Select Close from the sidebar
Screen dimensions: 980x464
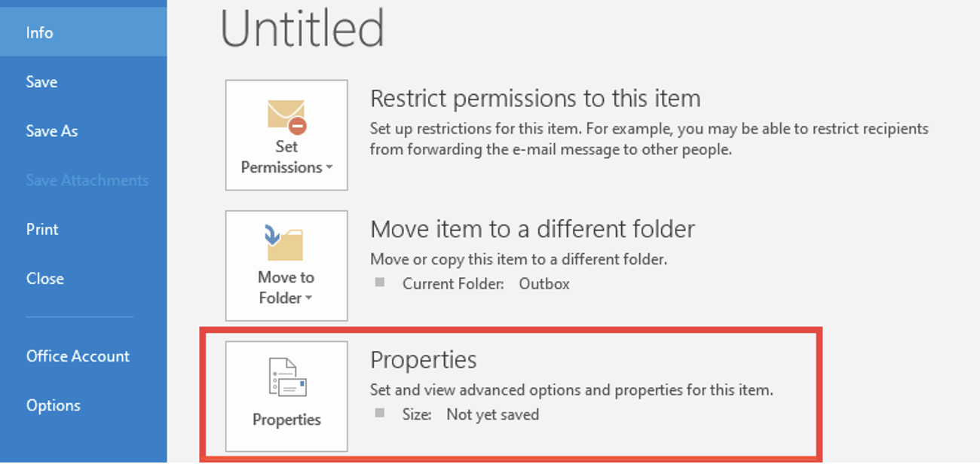pos(45,278)
